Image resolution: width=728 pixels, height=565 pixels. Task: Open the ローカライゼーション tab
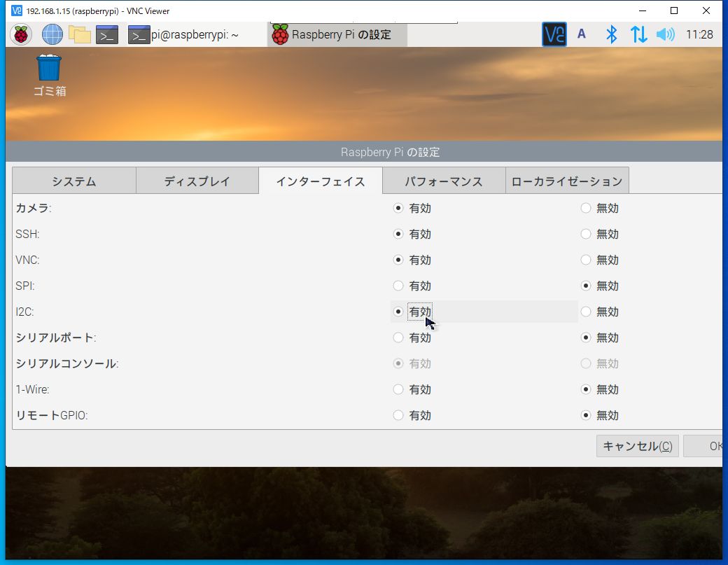[566, 180]
